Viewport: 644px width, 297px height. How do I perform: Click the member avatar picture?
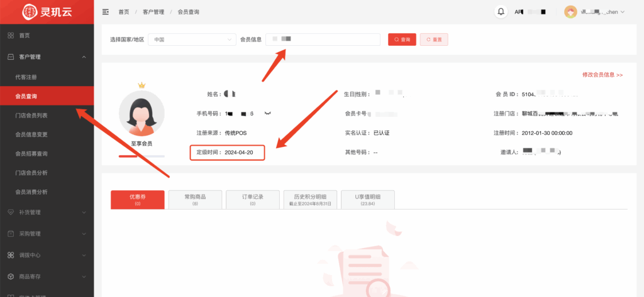click(x=142, y=114)
